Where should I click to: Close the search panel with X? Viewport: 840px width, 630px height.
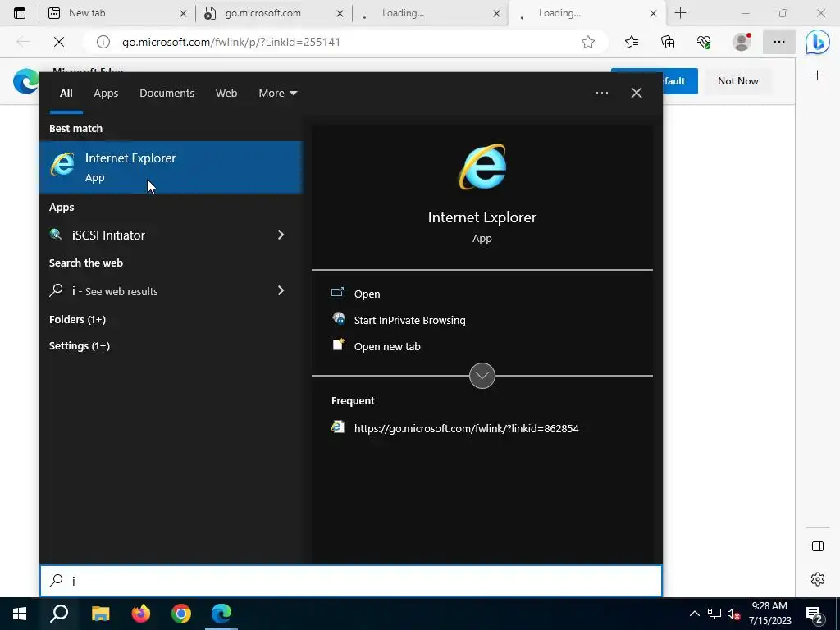coord(637,93)
